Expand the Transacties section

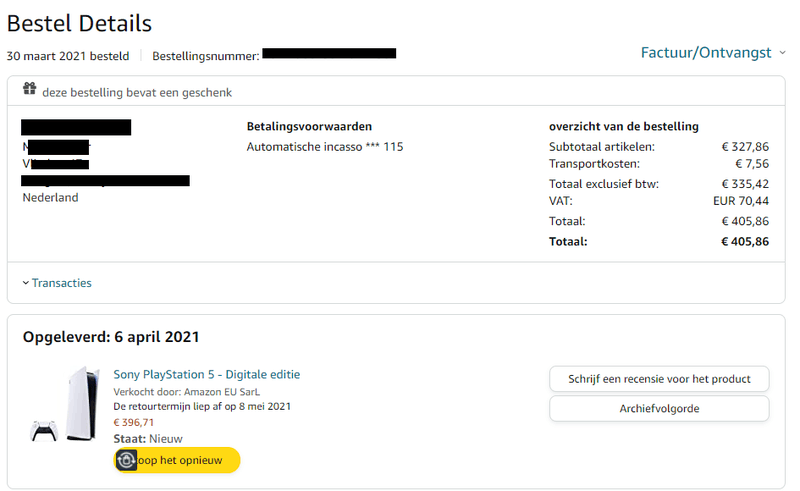click(x=57, y=283)
